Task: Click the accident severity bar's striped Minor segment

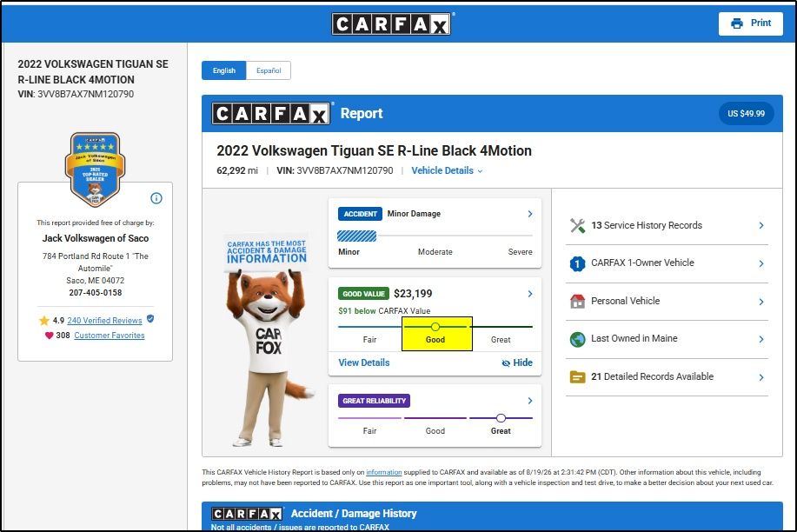Action: 357,236
